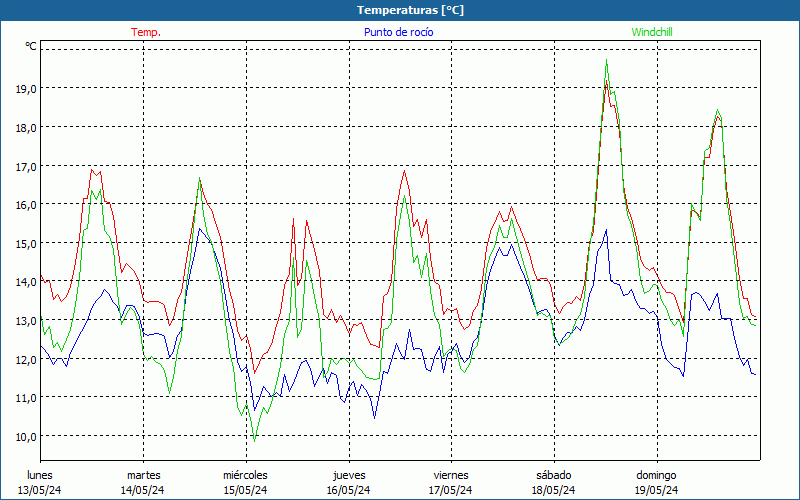Screen dimensions: 800x500
Task: Click the 'Temperaturas [°C]' chart title
Action: click(x=410, y=10)
